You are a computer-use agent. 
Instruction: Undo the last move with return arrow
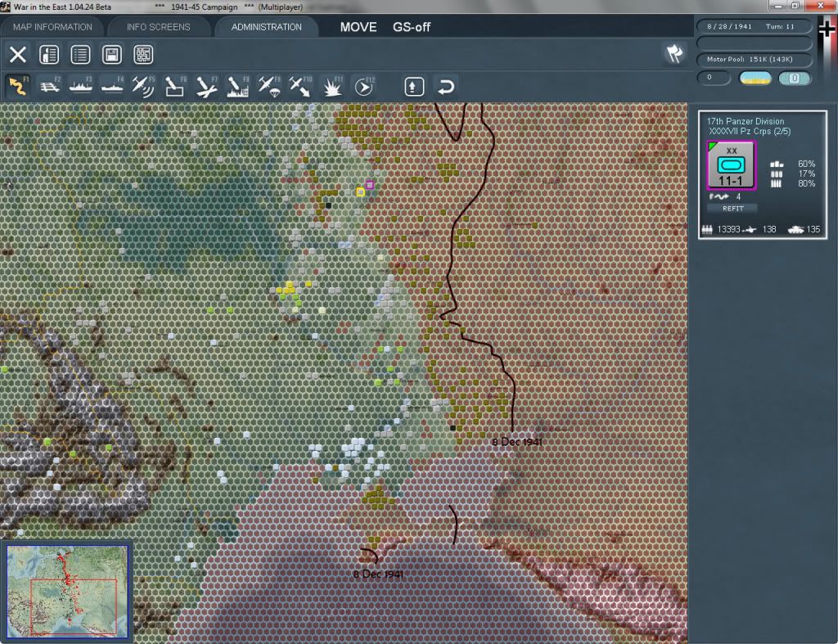point(446,87)
